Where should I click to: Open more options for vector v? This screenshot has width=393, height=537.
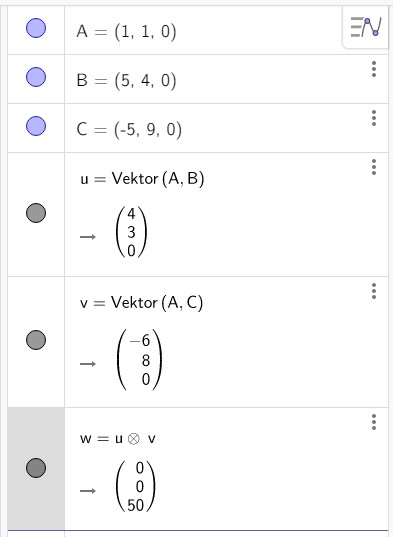pos(374,291)
